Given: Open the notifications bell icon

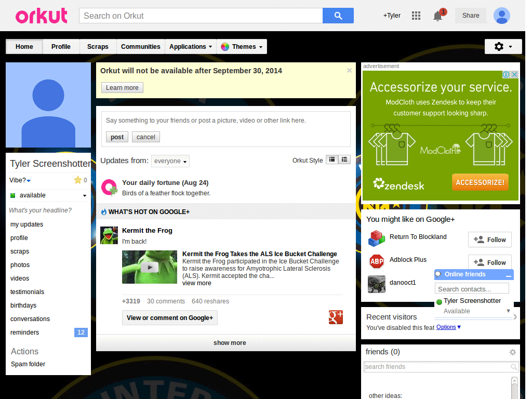Looking at the screenshot, I should click(x=437, y=16).
